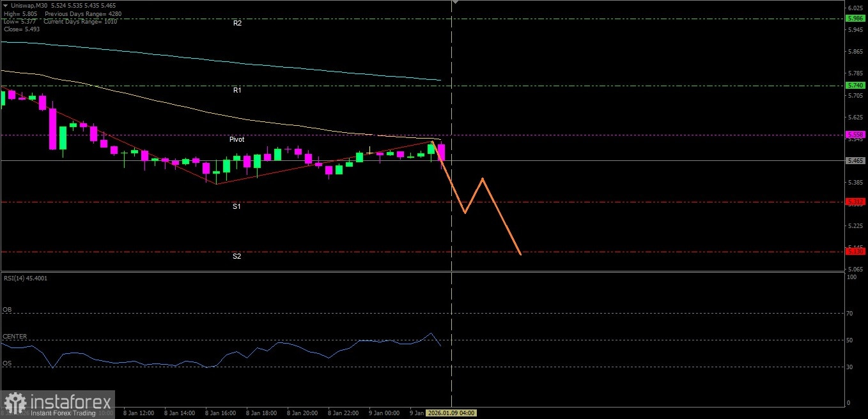Click the 8 Jan 20:00 time label
The height and width of the screenshot is (419, 868).
coord(302,413)
